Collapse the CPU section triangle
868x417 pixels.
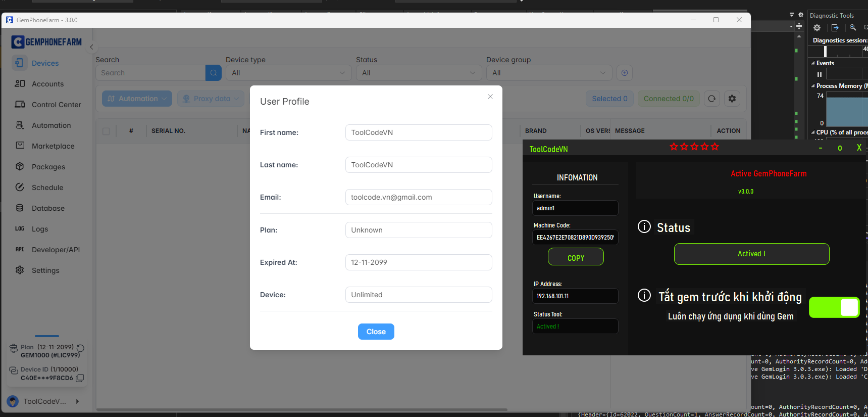[813, 132]
